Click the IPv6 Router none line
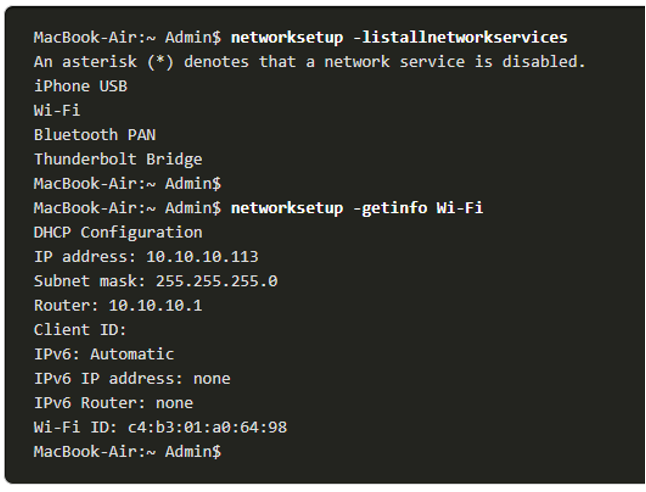Image resolution: width=646 pixels, height=492 pixels. pos(113,403)
